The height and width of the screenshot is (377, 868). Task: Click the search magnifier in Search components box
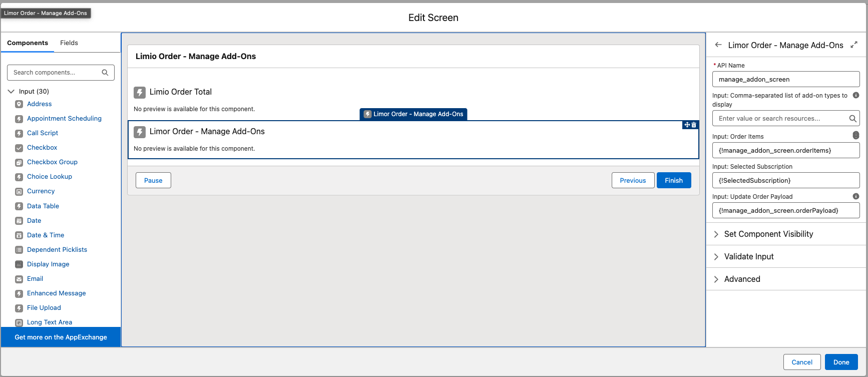105,73
